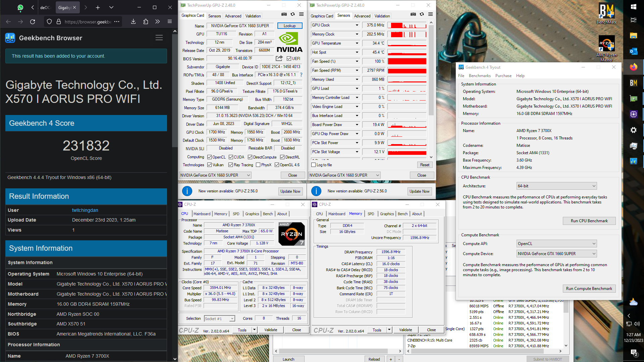Viewport: 644px width, 362px height.
Task: Refresh the GPU-Z Graphics Card window
Action: pos(292,14)
